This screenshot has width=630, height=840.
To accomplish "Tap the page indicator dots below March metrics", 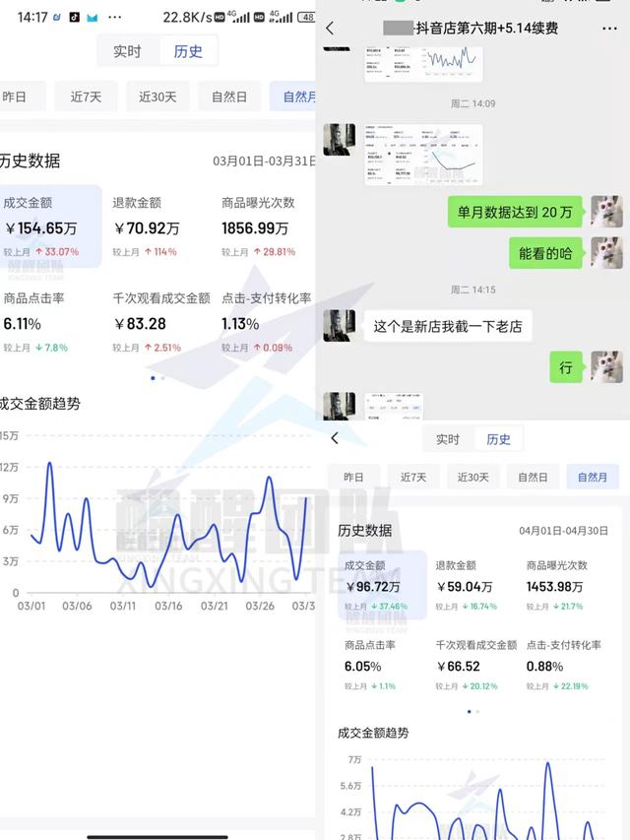I will pyautogui.click(x=157, y=378).
